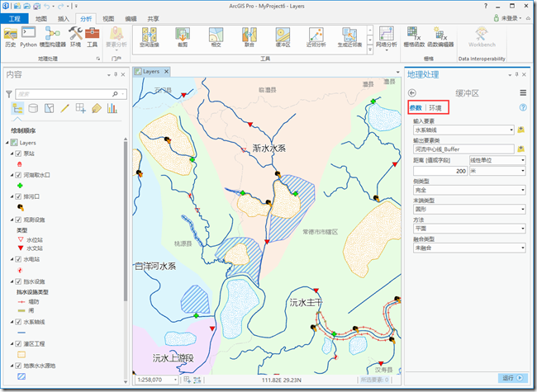Click the 运行 run button

tap(512, 378)
